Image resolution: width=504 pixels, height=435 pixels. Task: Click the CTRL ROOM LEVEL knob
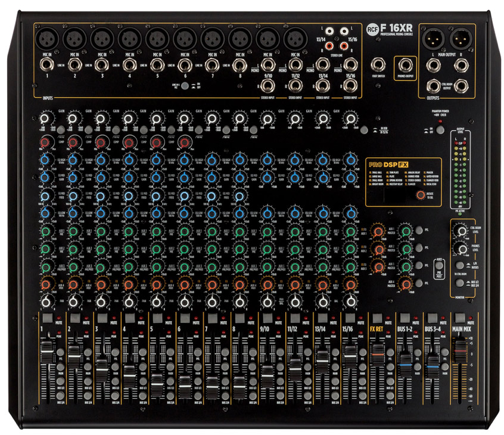pyautogui.click(x=462, y=231)
